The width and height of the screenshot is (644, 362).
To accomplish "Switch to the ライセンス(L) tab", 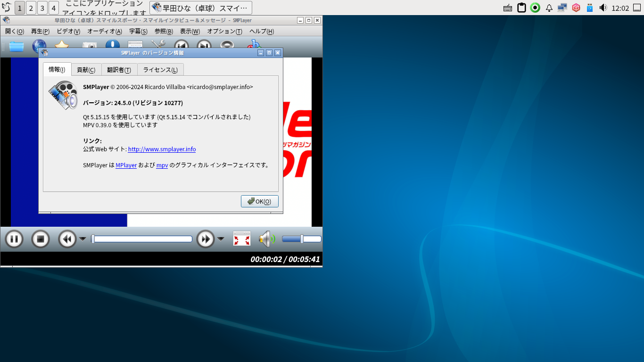I will 160,70.
